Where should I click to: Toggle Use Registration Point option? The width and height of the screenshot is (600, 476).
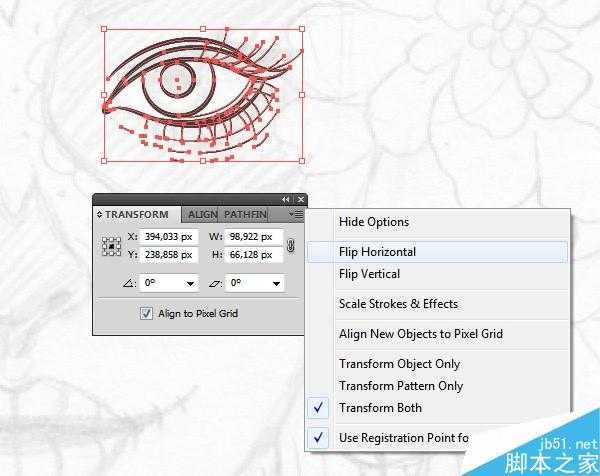(390, 438)
